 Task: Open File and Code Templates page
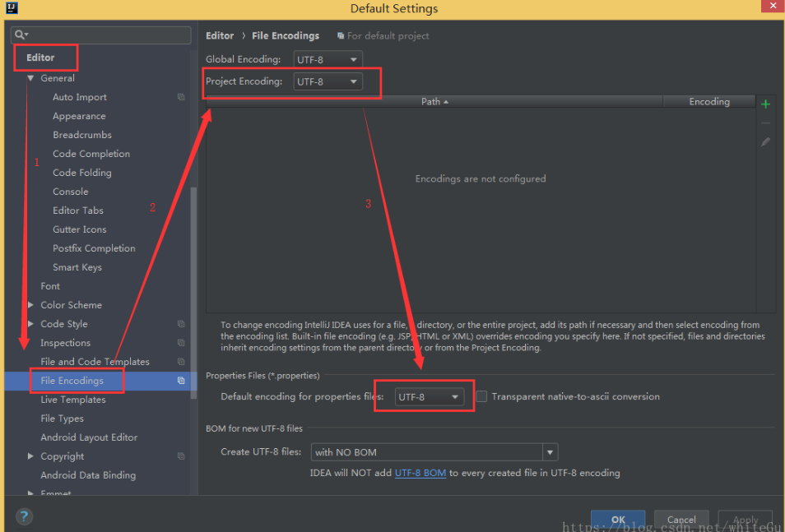point(95,361)
